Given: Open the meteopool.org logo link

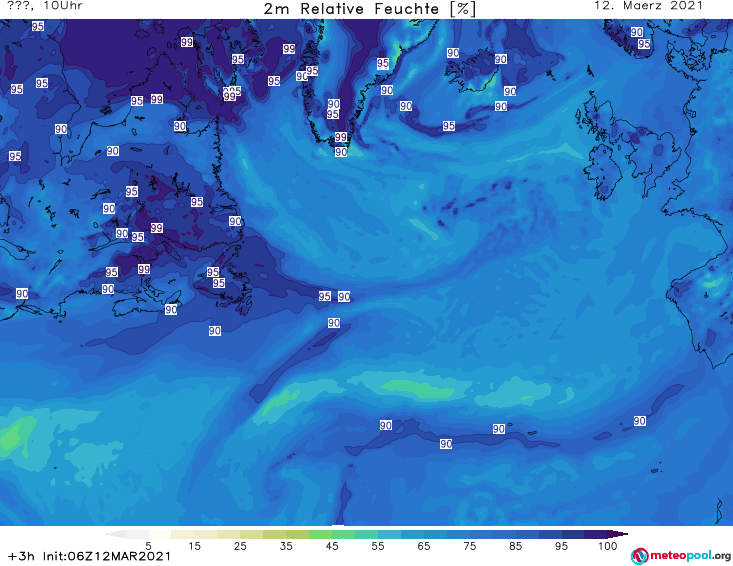Looking at the screenshot, I should tap(681, 556).
